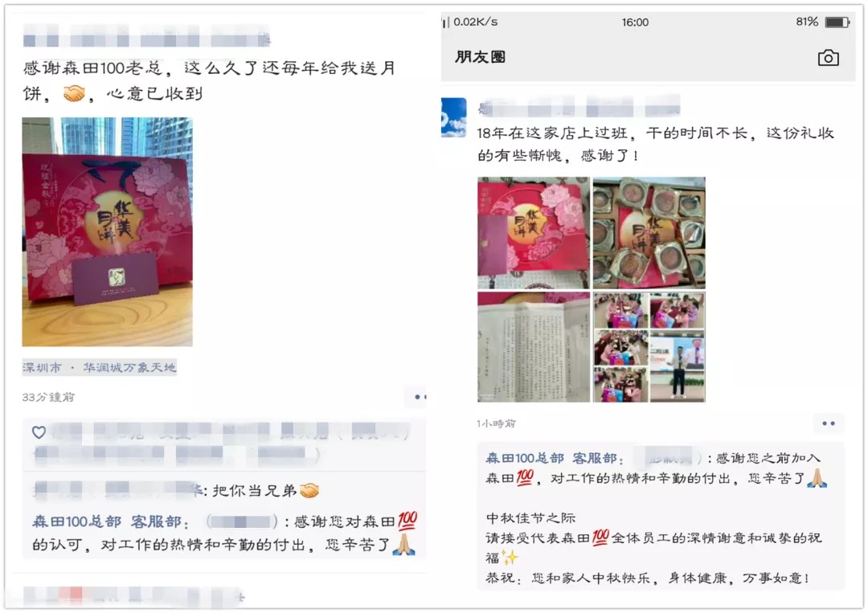
Task: Open the opened mooncake tray thumbnail
Action: [649, 233]
